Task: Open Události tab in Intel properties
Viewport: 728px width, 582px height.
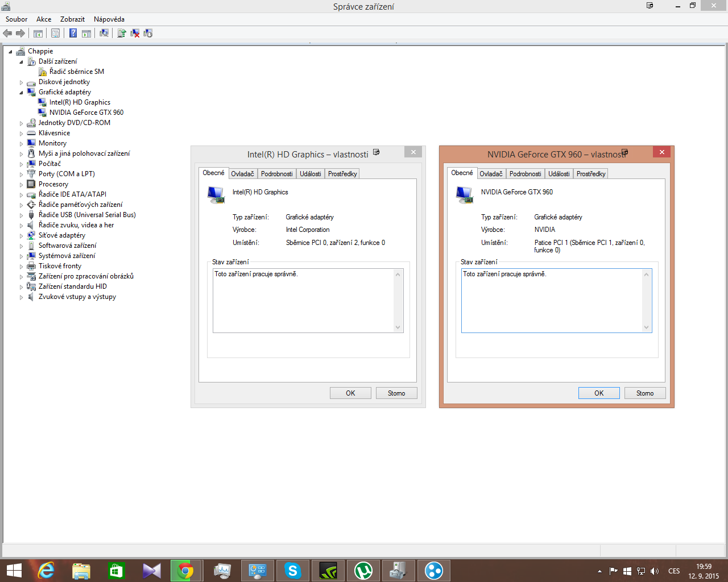Action: point(311,174)
